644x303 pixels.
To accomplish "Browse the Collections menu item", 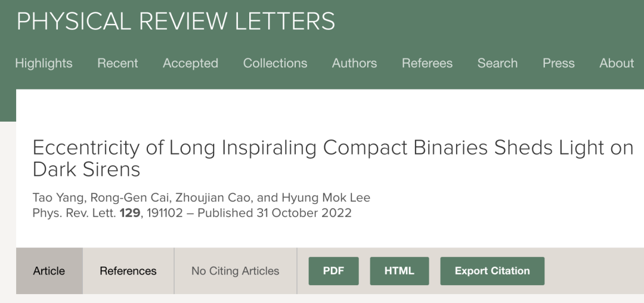I will [x=275, y=63].
